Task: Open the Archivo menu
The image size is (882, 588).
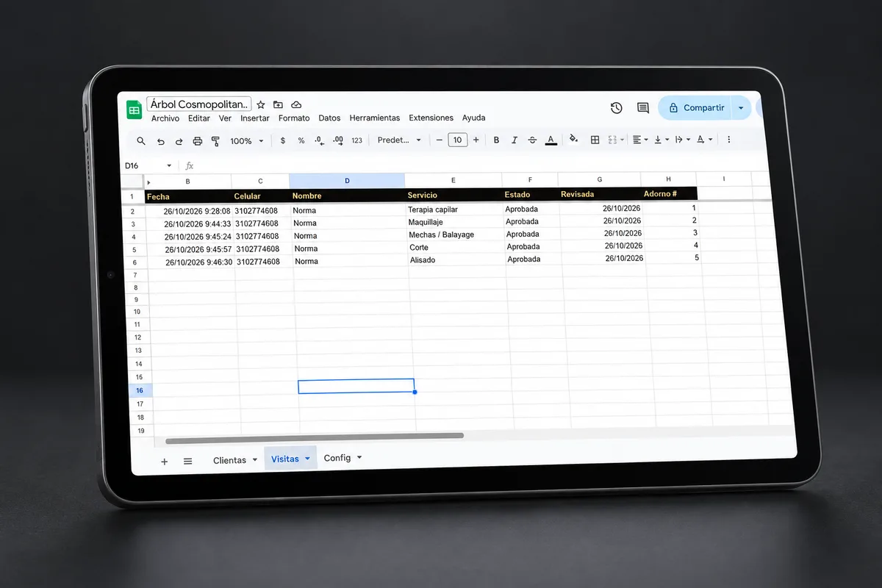Action: [x=165, y=118]
